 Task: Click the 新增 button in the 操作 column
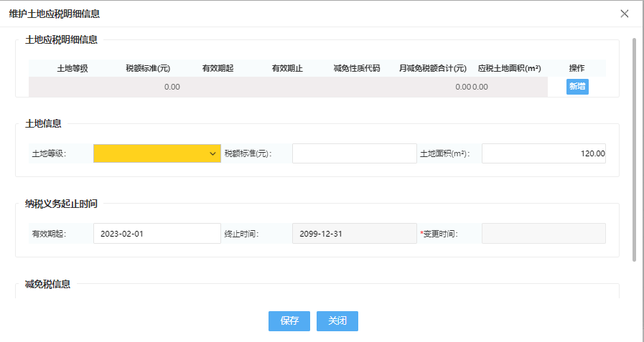577,87
